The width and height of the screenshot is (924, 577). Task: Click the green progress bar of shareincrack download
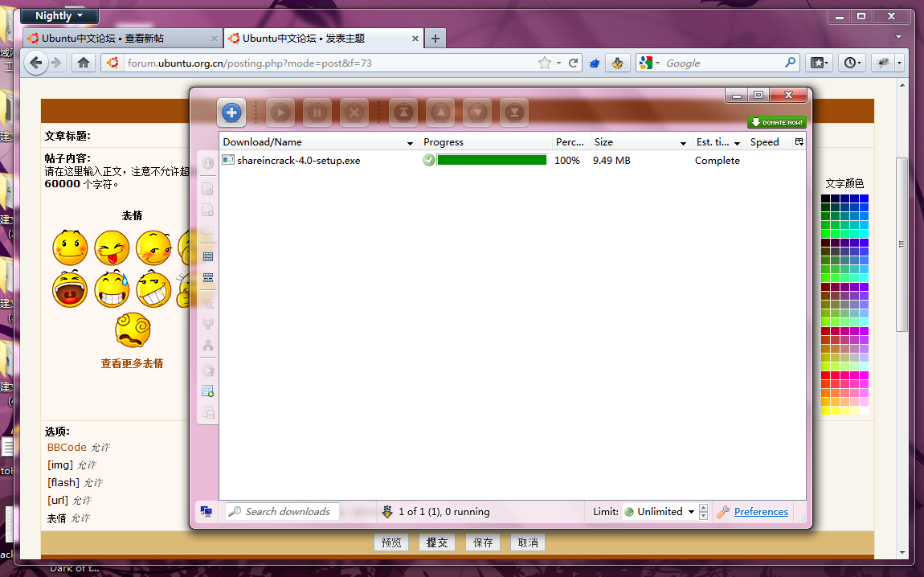492,160
